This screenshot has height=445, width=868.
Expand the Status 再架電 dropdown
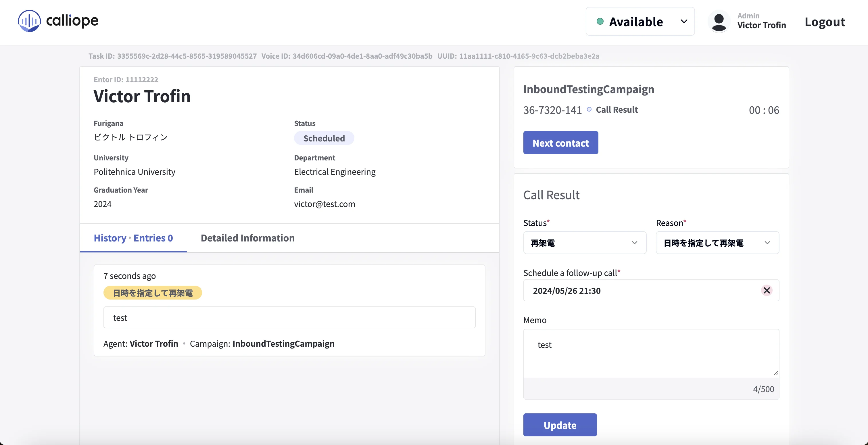tap(584, 243)
